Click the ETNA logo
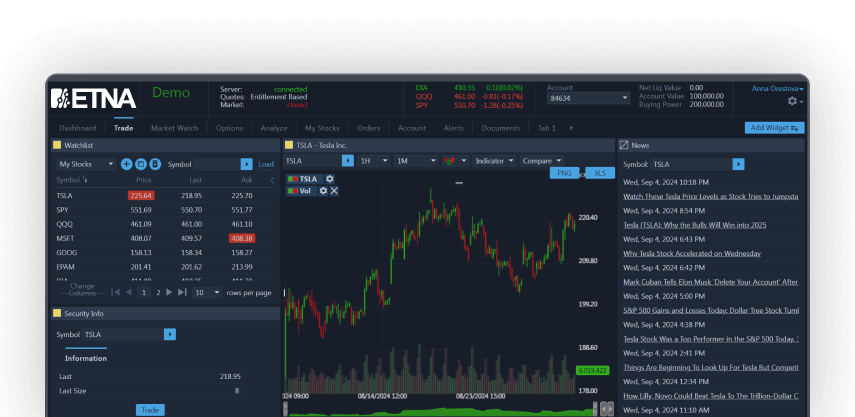The height and width of the screenshot is (417, 855). click(93, 99)
